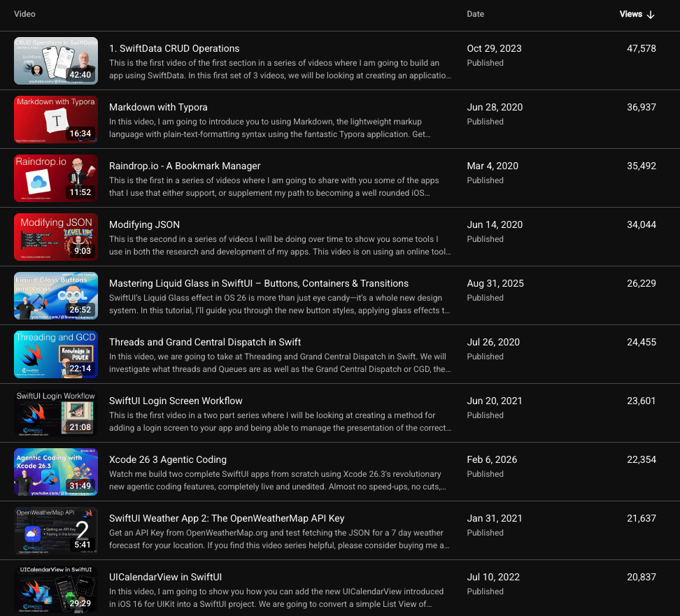
Task: Open the OpenWeatherMap API thumbnail
Action: coord(56,531)
